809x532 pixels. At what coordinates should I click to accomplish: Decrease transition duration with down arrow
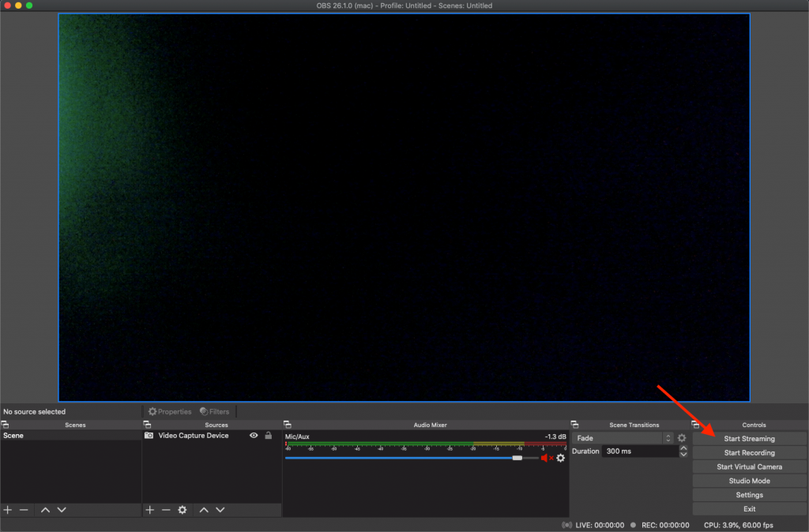[683, 455]
